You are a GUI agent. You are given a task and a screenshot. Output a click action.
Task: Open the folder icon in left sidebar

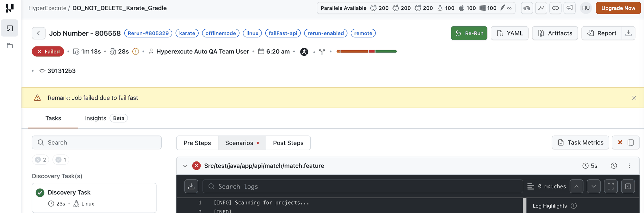pos(10,46)
